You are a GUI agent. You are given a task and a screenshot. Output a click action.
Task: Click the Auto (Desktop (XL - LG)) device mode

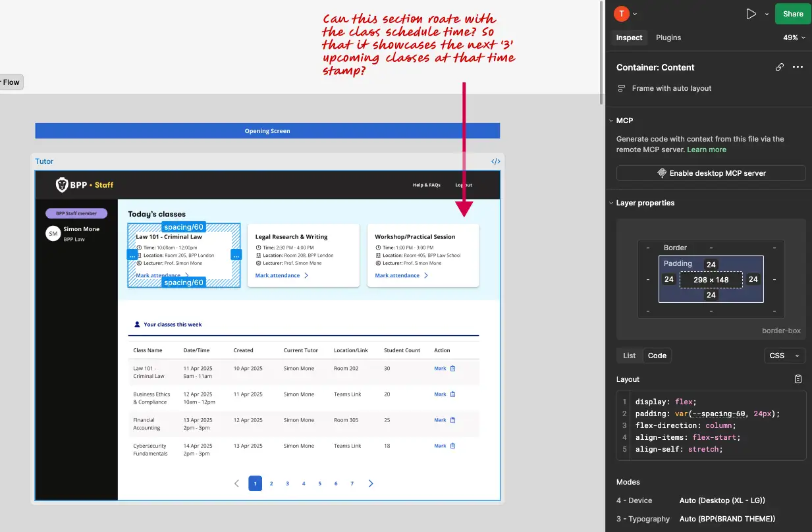click(722, 500)
